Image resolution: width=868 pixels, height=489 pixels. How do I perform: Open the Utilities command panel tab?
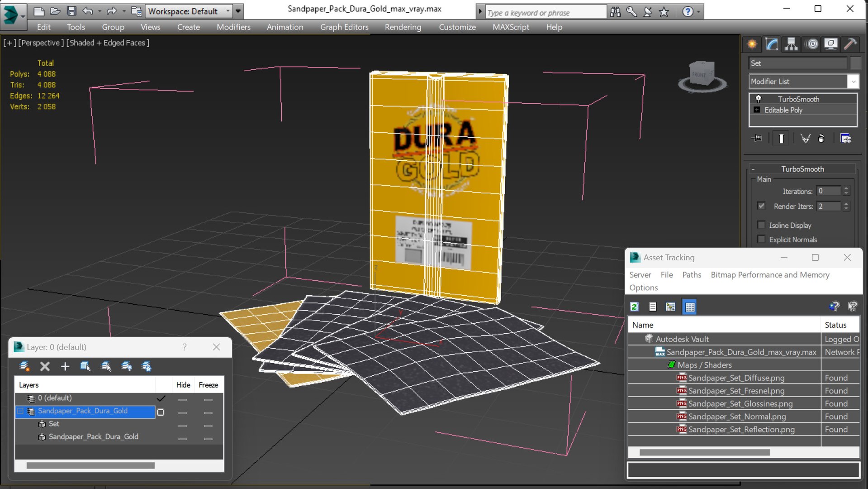click(850, 44)
